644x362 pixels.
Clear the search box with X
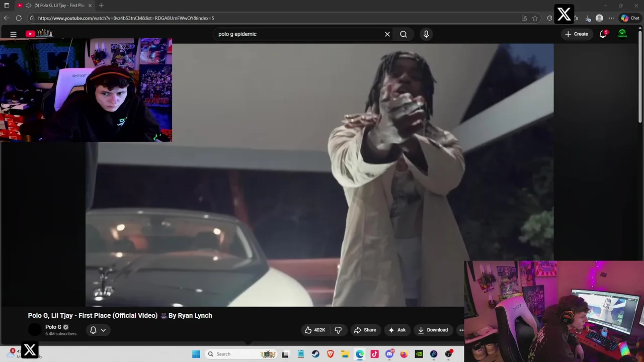(x=387, y=34)
